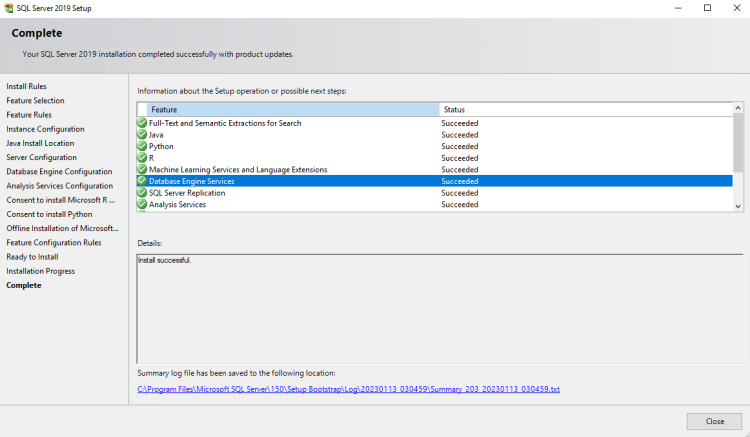This screenshot has height=437, width=750.
Task: Click the scroll down arrow of feature list
Action: (x=738, y=206)
